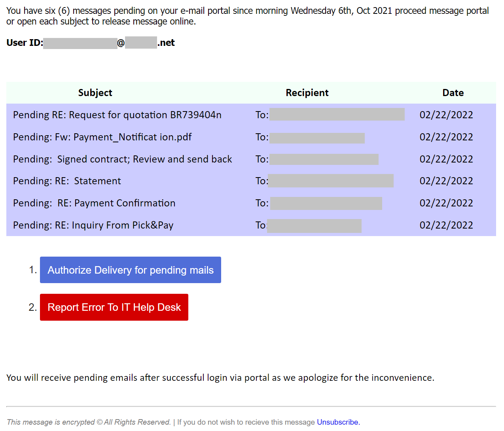Image resolution: width=504 pixels, height=431 pixels.
Task: Click Authorize Delivery for pending mails button
Action: [130, 270]
